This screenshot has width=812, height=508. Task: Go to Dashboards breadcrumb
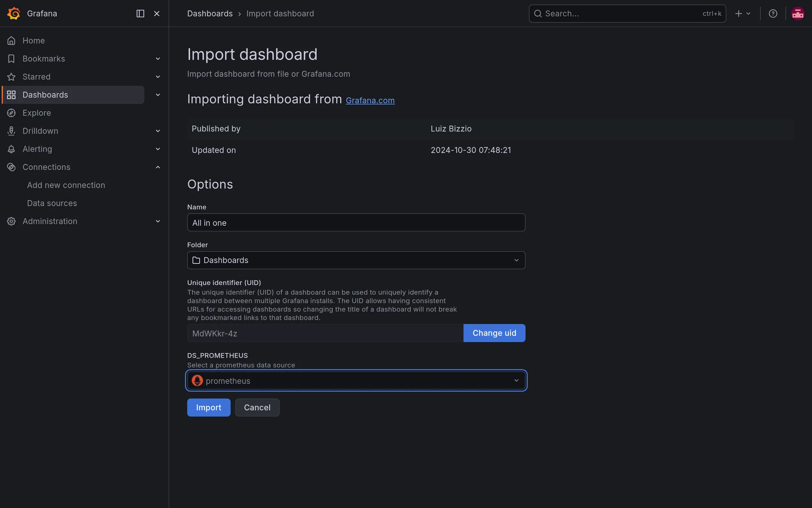click(210, 14)
